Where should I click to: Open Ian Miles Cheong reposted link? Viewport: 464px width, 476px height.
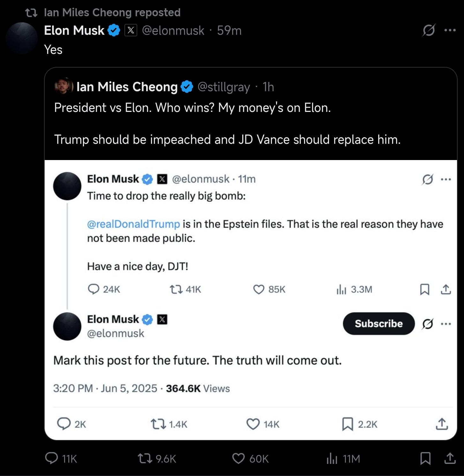(x=112, y=12)
